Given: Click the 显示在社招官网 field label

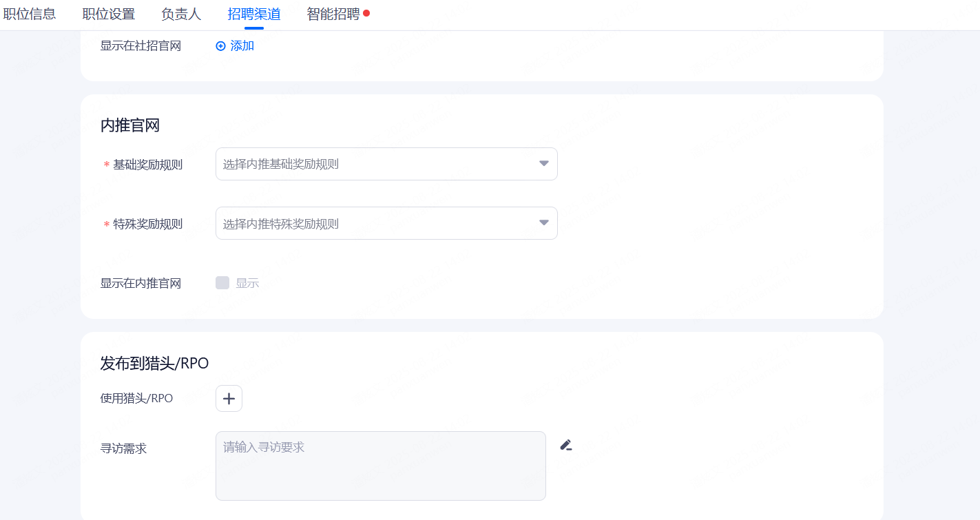Looking at the screenshot, I should [x=140, y=46].
